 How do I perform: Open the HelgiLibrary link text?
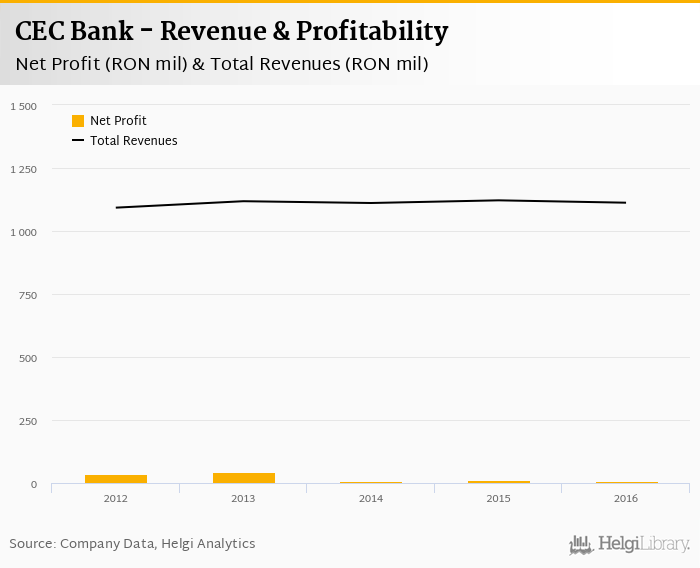pos(644,545)
